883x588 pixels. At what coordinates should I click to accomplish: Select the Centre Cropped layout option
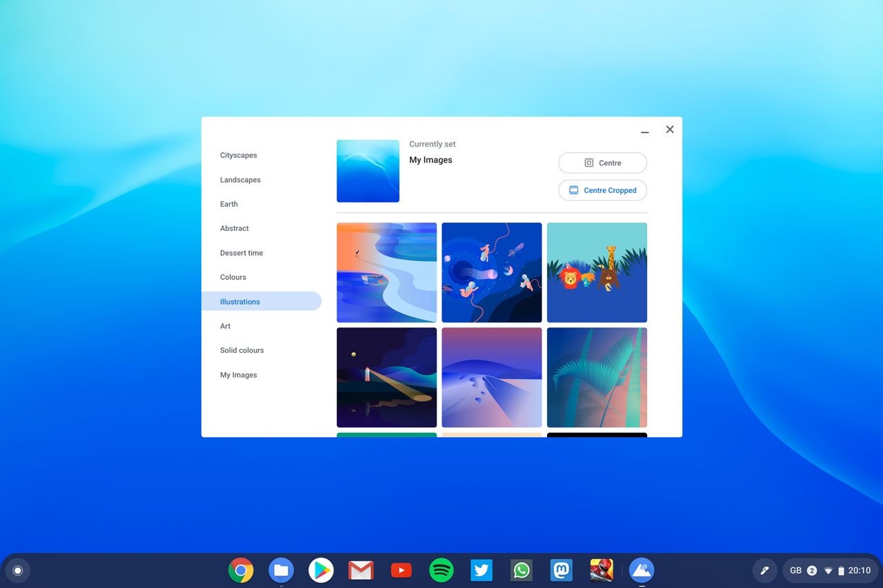[602, 190]
